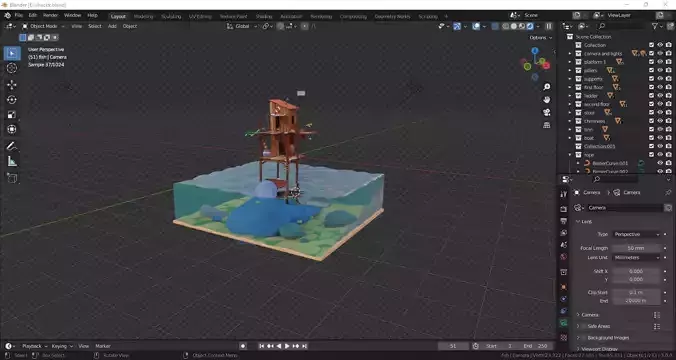The height and width of the screenshot is (360, 676).
Task: Select the Annotate tool
Action: (12, 146)
